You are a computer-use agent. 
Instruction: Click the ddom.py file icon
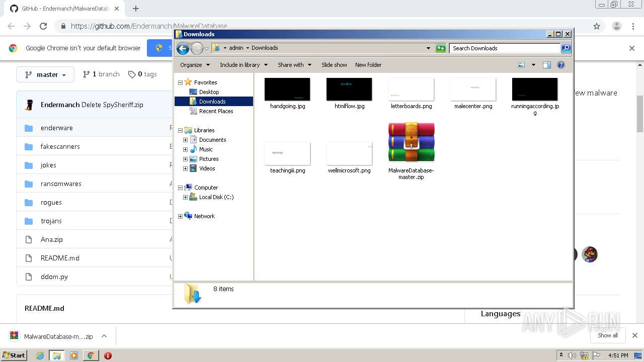tap(29, 277)
